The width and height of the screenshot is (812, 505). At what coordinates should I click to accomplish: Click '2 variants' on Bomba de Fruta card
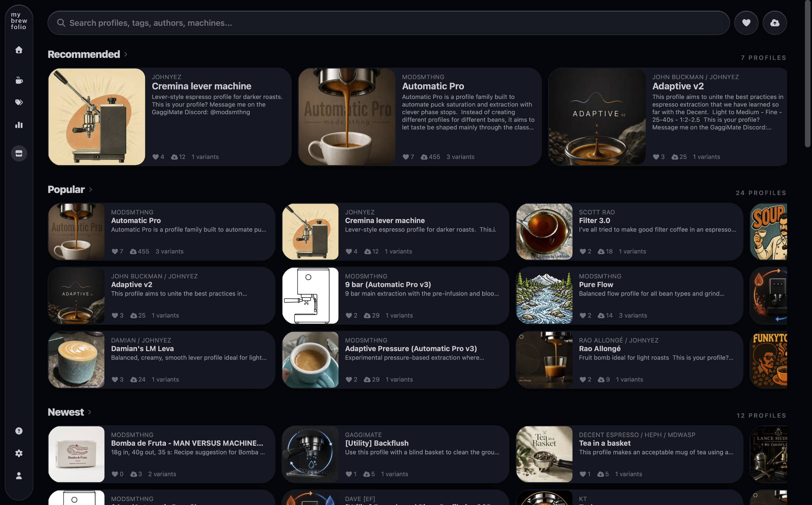pyautogui.click(x=162, y=474)
